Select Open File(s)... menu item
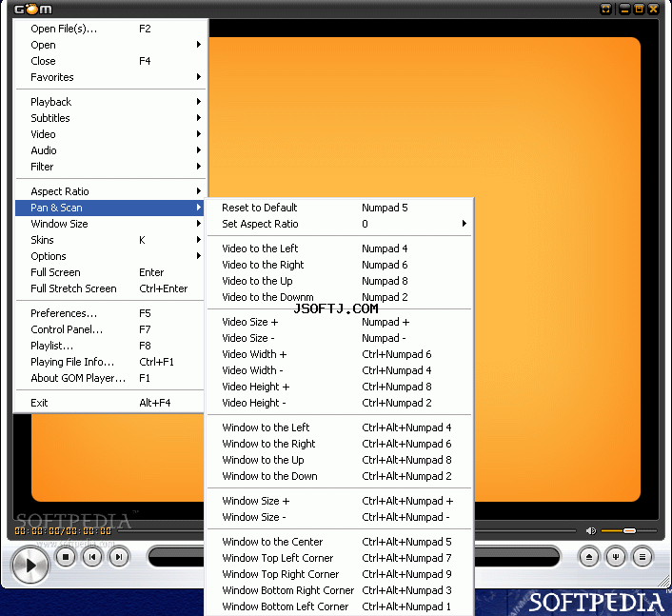The width and height of the screenshot is (672, 616). [x=110, y=29]
